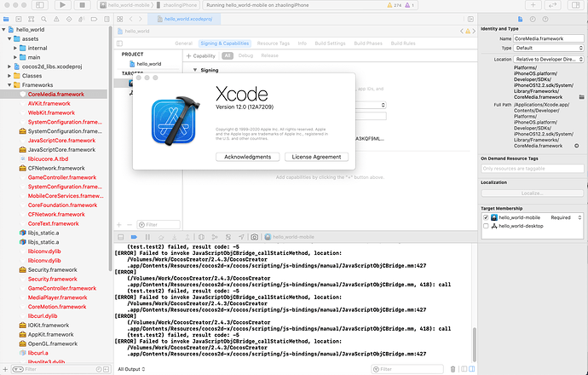Switch to the Build Settings tab
588x375 pixels.
(330, 43)
